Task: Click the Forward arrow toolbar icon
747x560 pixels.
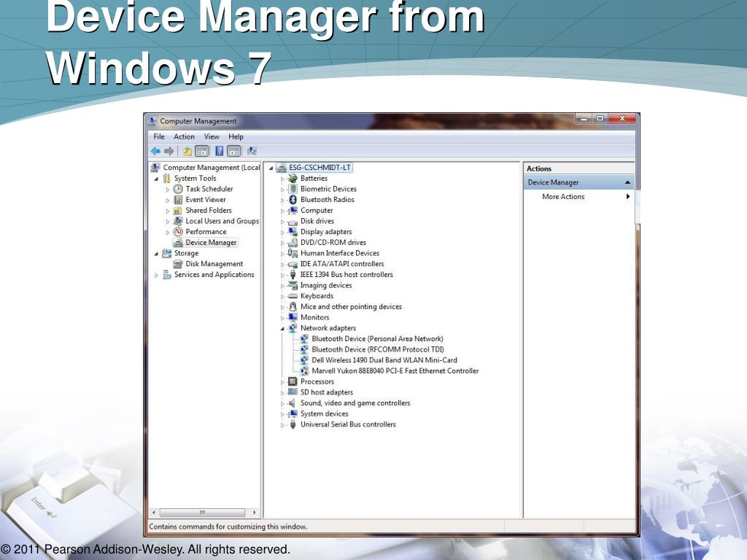Action: [x=169, y=152]
